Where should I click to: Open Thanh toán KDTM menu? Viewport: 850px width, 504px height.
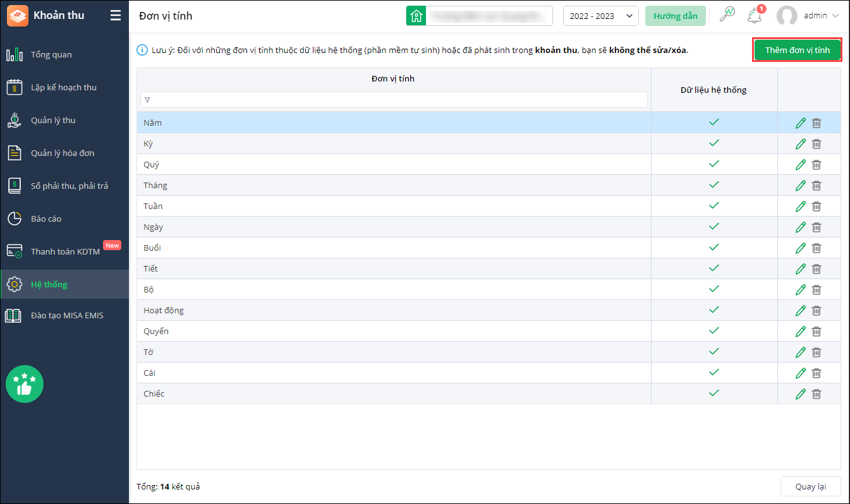64,251
